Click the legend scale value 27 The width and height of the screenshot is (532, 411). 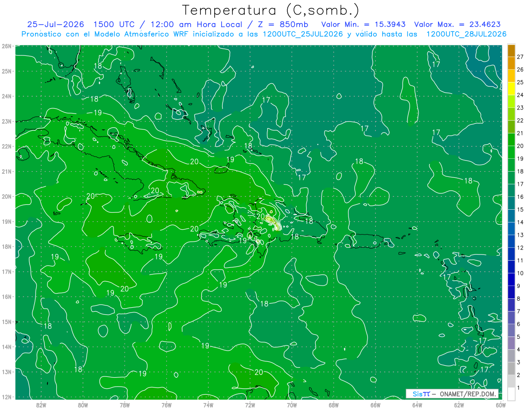pyautogui.click(x=520, y=57)
